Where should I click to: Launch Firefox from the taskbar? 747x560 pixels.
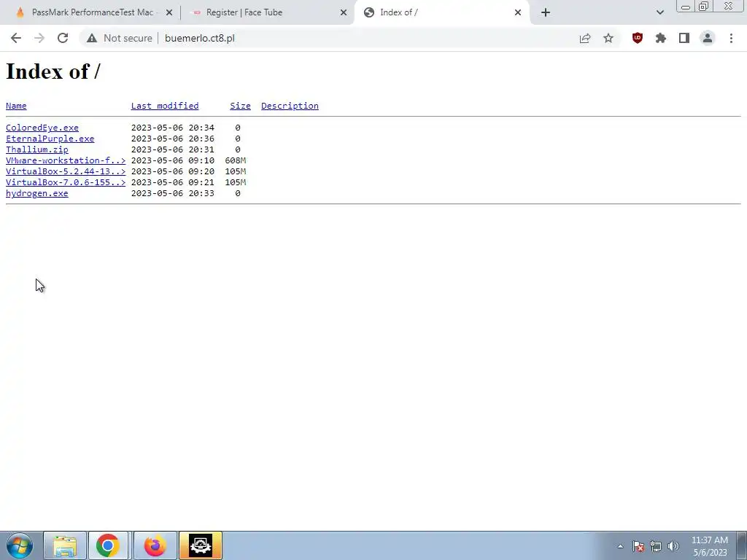pos(155,545)
